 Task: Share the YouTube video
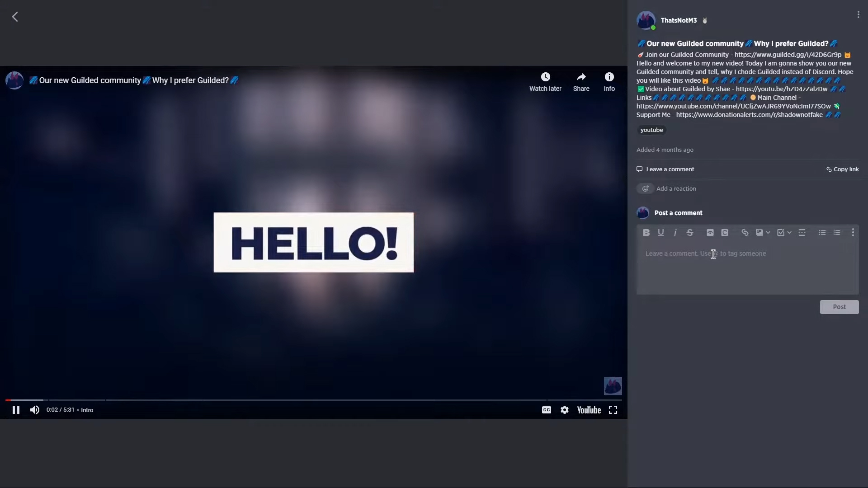(x=581, y=82)
